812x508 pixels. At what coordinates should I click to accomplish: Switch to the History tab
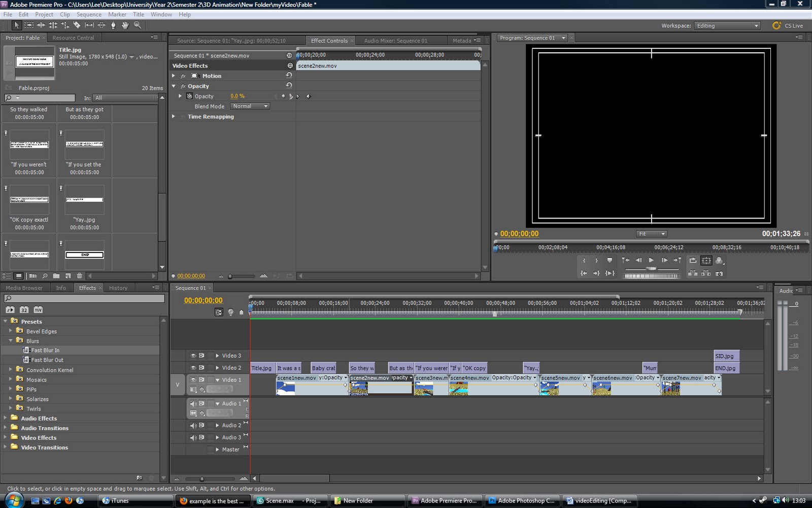[118, 288]
